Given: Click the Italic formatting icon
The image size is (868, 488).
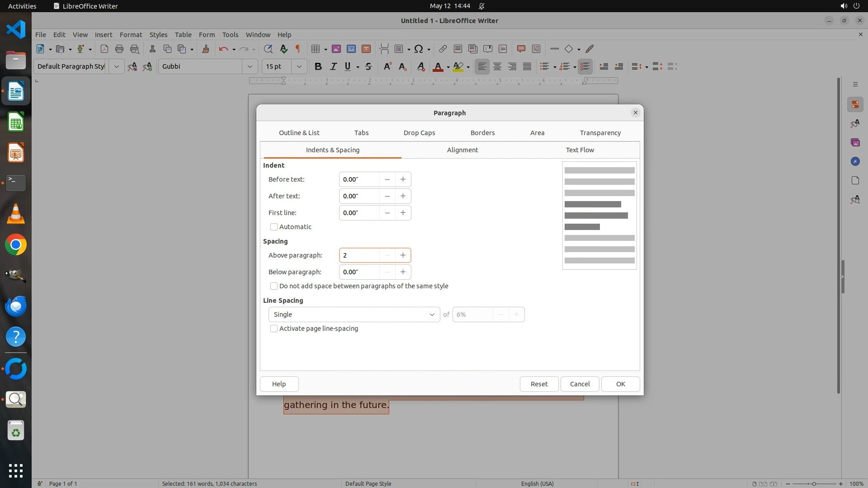Looking at the screenshot, I should (x=333, y=66).
